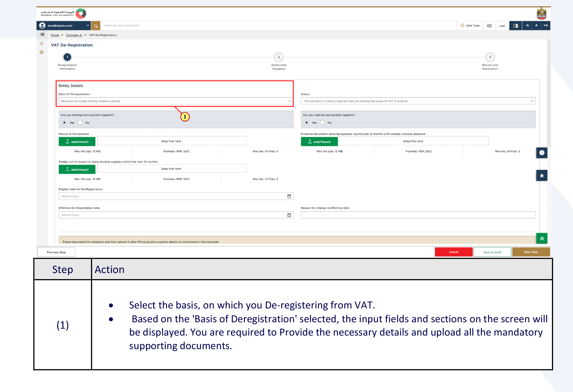Screen dimensions: 573x392
Task: Open the hamburger menu icon
Action: (x=42, y=35)
